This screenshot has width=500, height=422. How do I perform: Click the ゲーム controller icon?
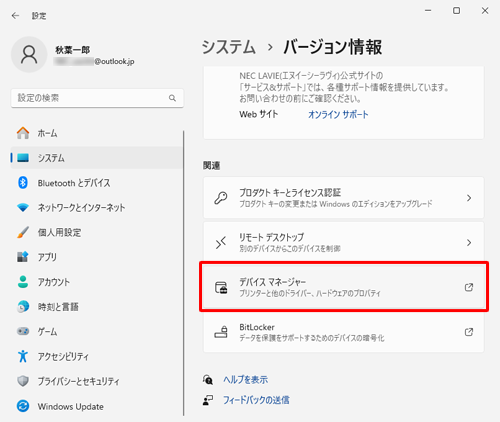coord(23,331)
